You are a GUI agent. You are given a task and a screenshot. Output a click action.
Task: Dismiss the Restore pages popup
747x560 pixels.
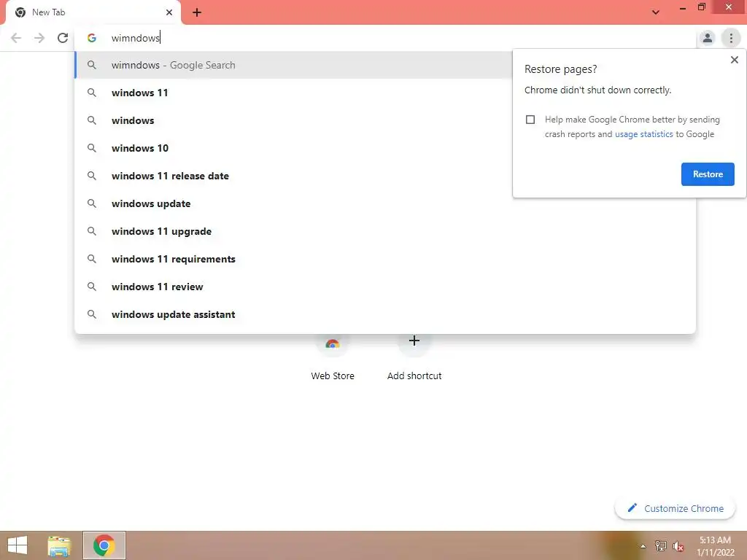734,60
